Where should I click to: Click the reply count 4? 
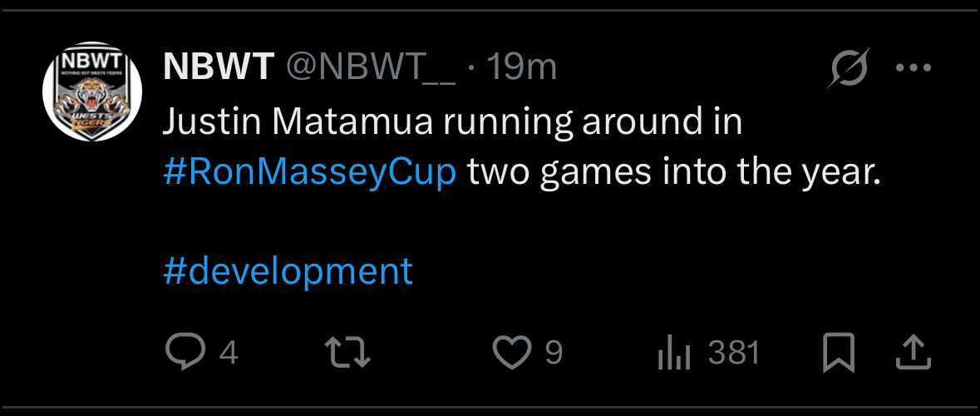[x=229, y=354]
